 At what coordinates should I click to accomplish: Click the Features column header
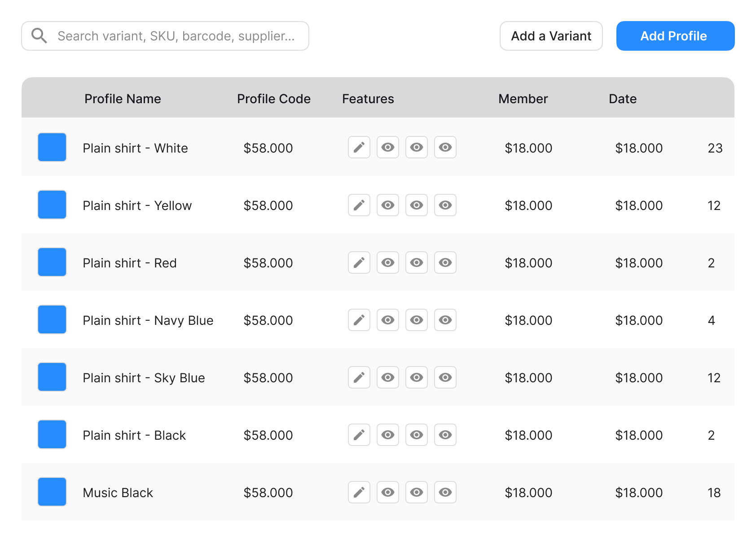tap(368, 99)
